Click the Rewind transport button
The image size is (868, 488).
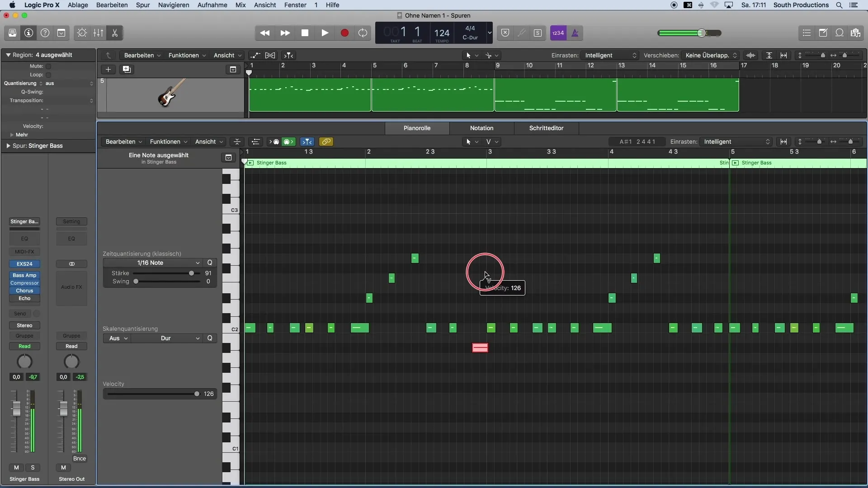(x=265, y=33)
